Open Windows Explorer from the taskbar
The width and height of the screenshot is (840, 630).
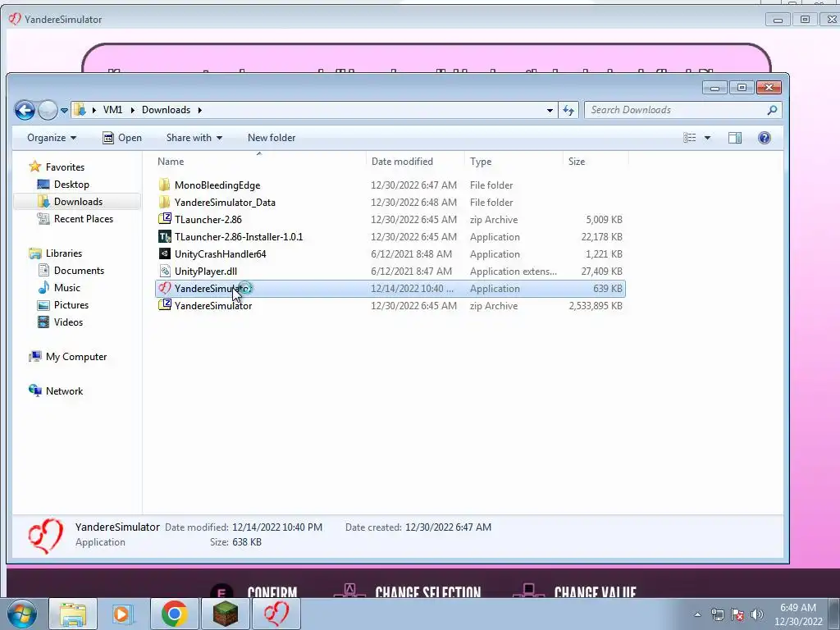pyautogui.click(x=73, y=614)
